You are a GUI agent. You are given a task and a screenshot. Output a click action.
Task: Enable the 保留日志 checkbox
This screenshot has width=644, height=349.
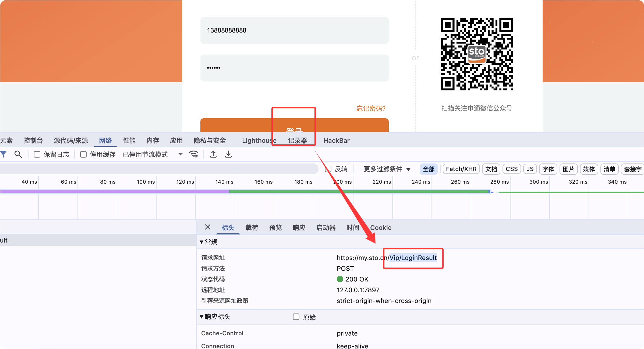37,154
